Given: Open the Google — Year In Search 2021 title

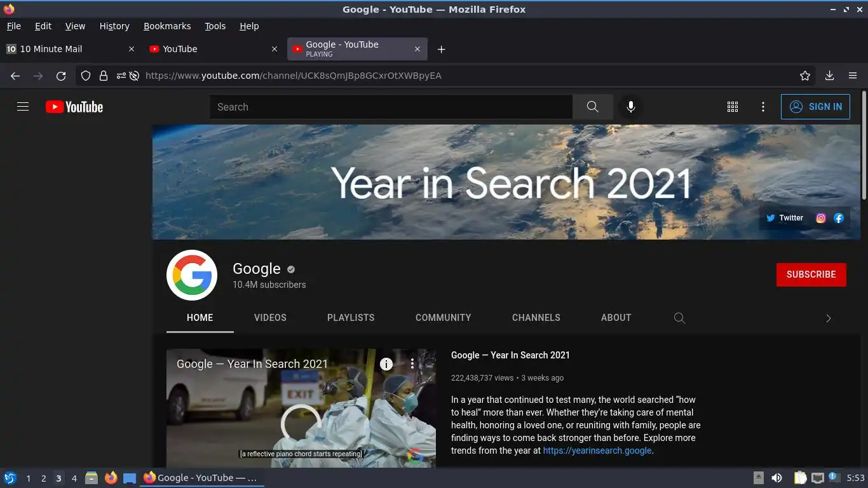Looking at the screenshot, I should pyautogui.click(x=510, y=355).
